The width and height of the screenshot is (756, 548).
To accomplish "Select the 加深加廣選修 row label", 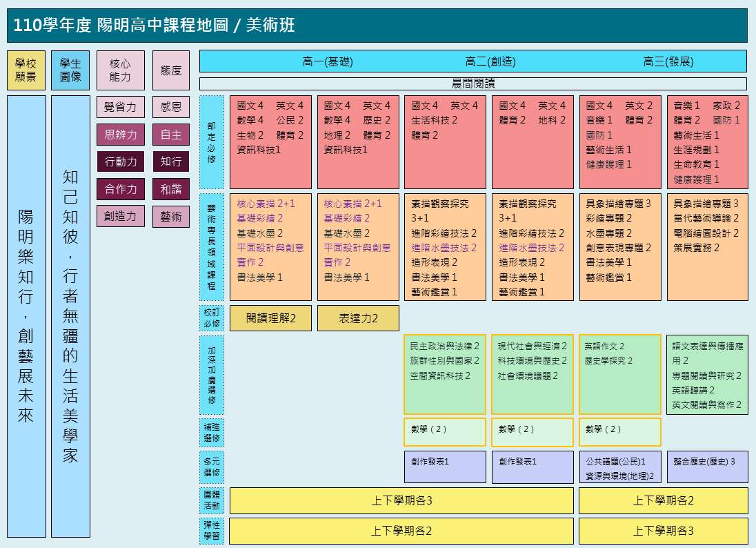I will coord(212,375).
